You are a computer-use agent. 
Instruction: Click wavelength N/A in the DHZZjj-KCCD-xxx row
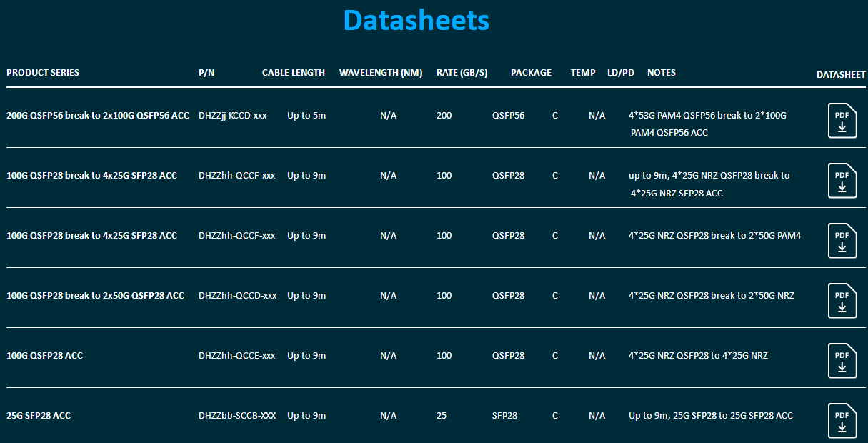pyautogui.click(x=389, y=115)
